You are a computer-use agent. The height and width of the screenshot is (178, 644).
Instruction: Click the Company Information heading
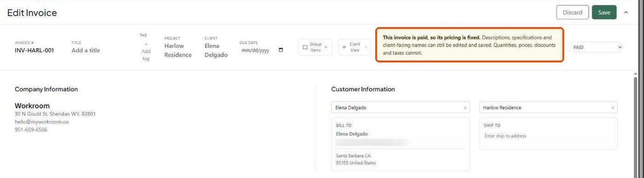pos(46,89)
